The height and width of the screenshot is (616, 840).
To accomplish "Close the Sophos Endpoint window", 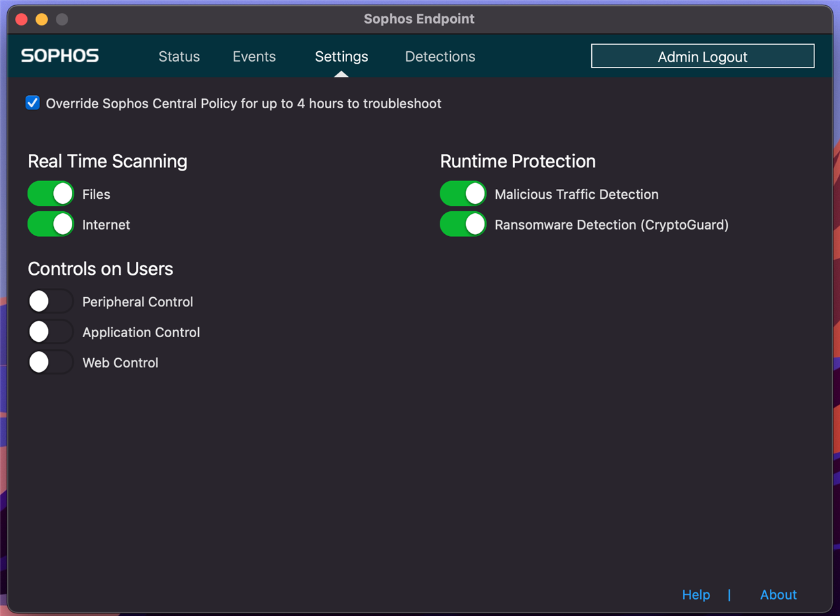I will click(x=21, y=19).
